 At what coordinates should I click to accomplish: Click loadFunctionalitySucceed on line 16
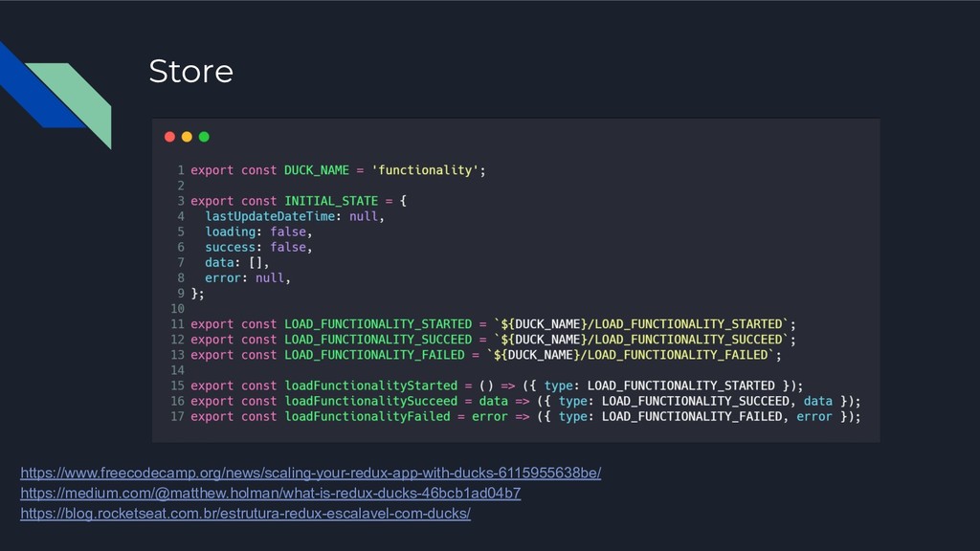(371, 401)
